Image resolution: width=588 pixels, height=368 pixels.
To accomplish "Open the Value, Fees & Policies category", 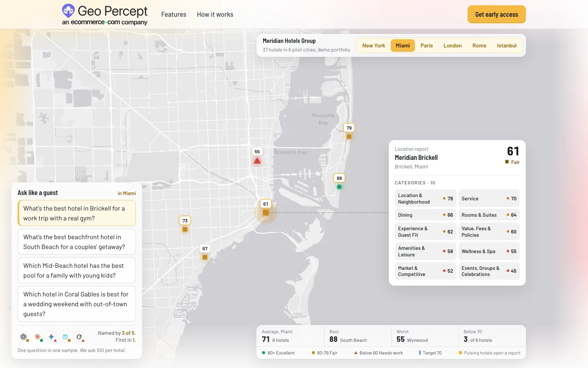I will 489,231.
